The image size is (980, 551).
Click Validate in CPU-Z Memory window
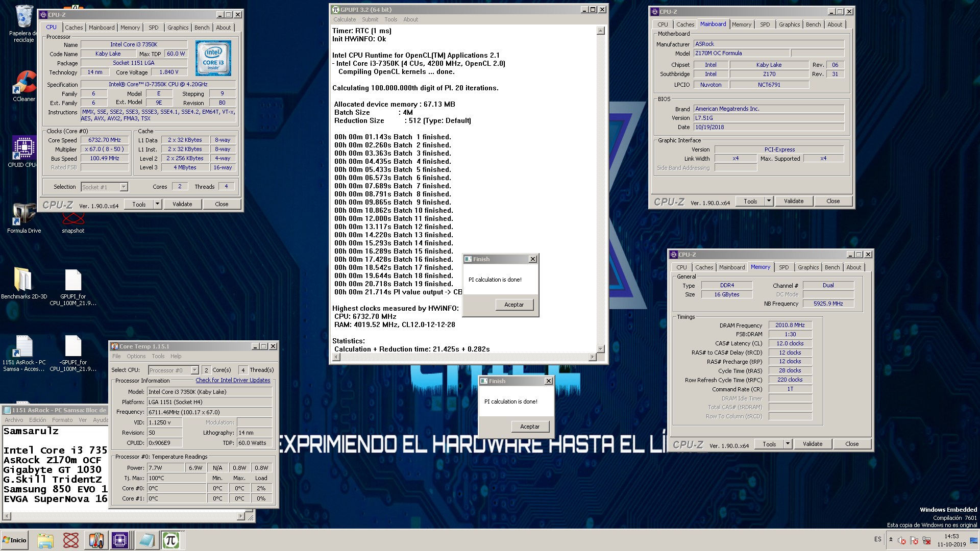click(x=812, y=444)
